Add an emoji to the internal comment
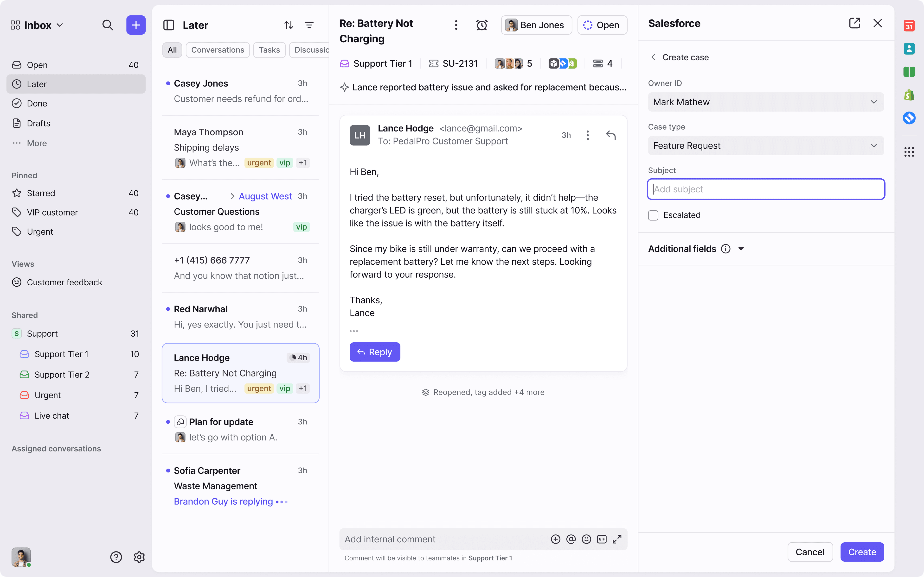The width and height of the screenshot is (924, 577). [586, 539]
